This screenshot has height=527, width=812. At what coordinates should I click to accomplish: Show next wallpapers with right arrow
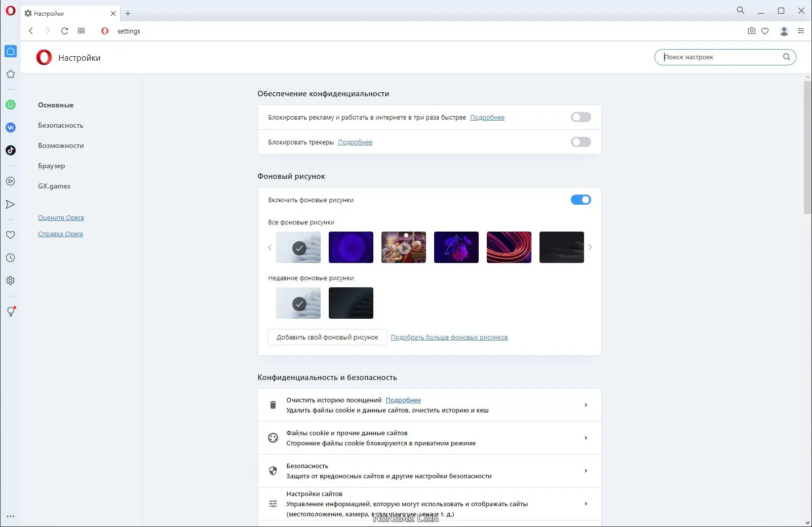(590, 247)
